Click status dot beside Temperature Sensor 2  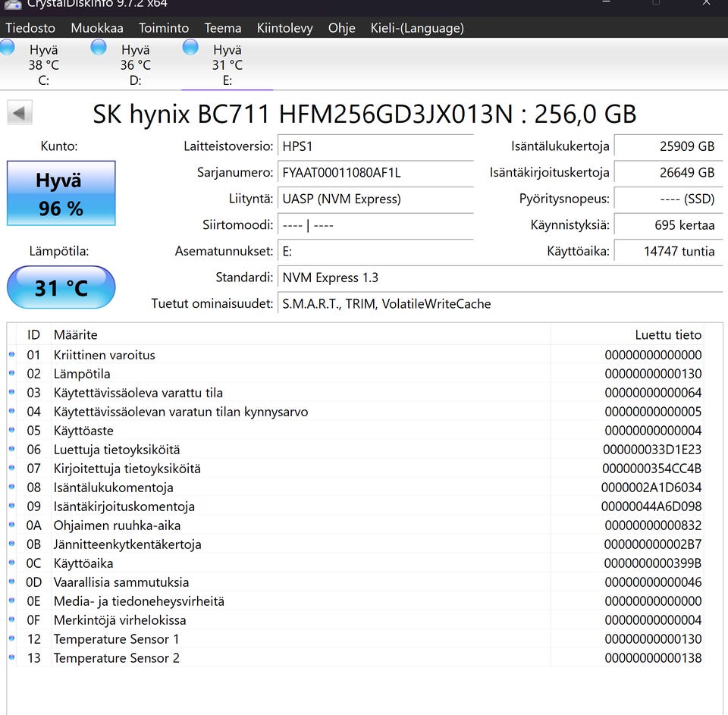coord(11,658)
